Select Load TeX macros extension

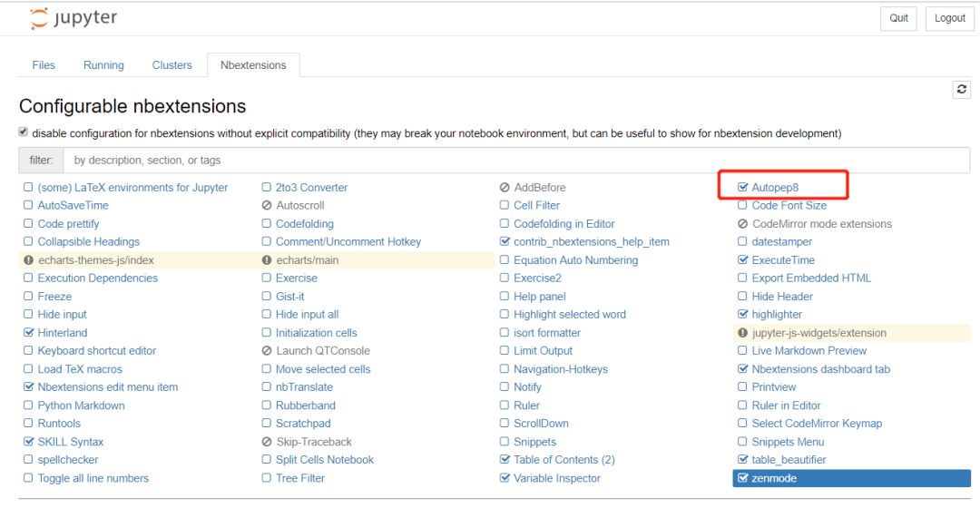79,368
